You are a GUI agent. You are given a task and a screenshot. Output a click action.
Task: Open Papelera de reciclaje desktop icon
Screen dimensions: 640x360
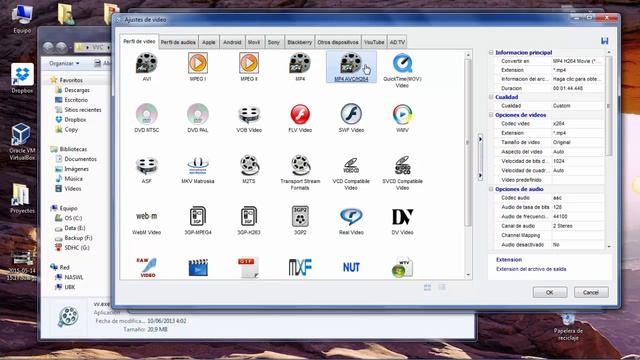point(568,327)
